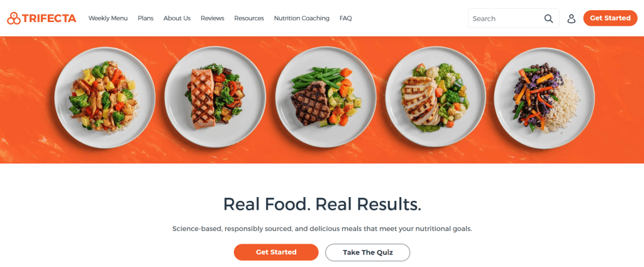The height and width of the screenshot is (267, 644).
Task: Click the Trifecta logo icon
Action: 14,18
